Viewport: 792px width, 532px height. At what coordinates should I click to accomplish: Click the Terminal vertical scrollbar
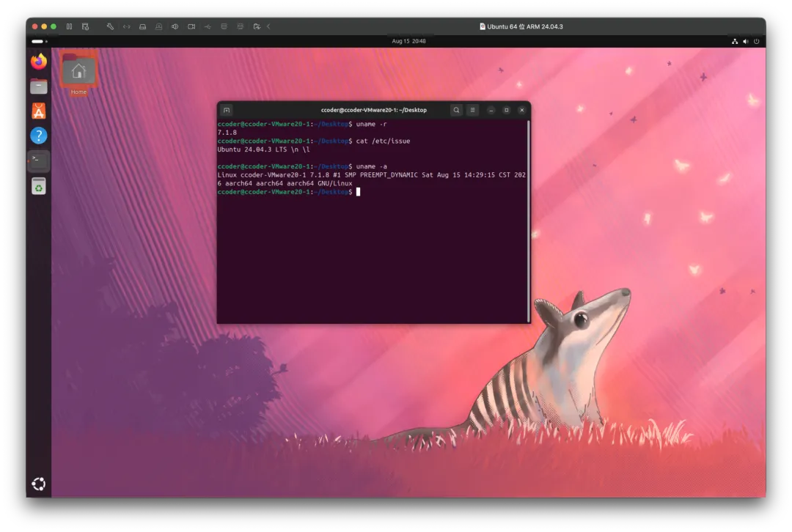528,221
